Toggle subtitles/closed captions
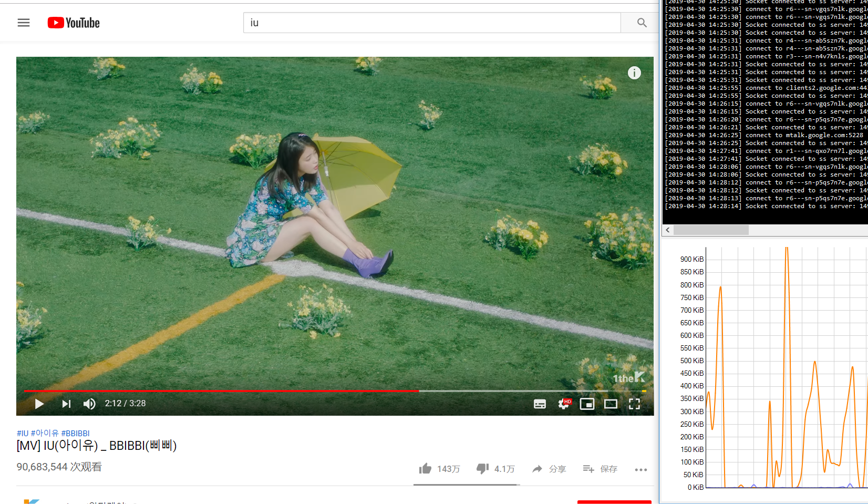 pos(540,404)
